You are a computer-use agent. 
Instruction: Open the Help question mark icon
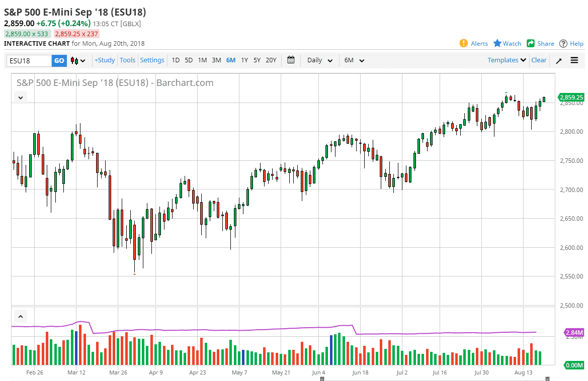pyautogui.click(x=563, y=43)
